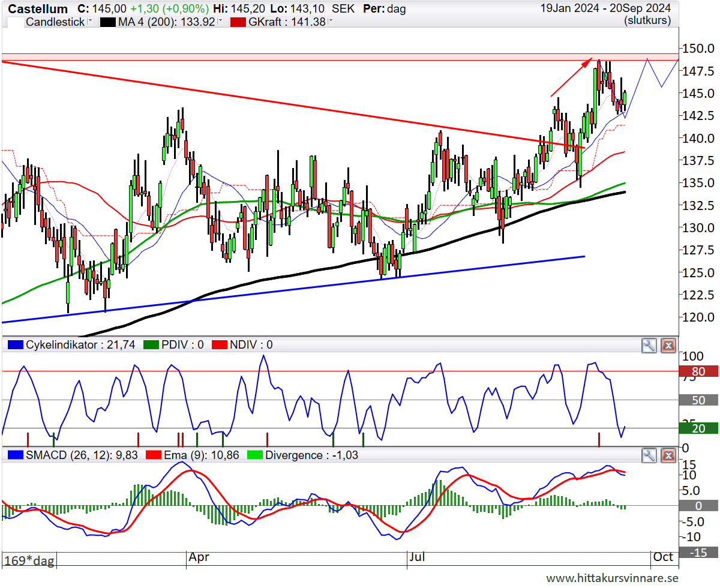720x588 pixels.
Task: Click the red GKraft color swatch
Action: pyautogui.click(x=239, y=22)
